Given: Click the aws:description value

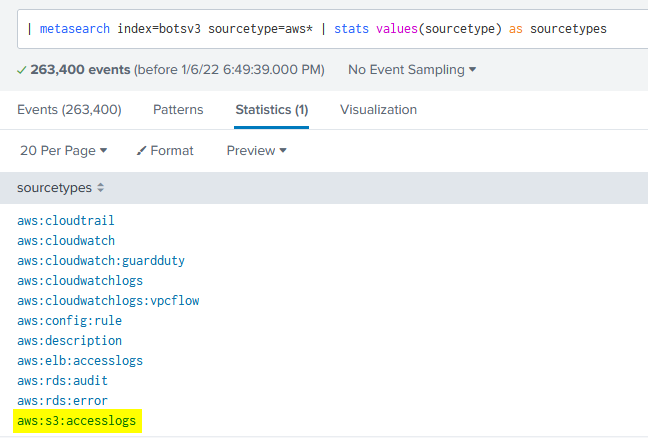Looking at the screenshot, I should 69,340.
